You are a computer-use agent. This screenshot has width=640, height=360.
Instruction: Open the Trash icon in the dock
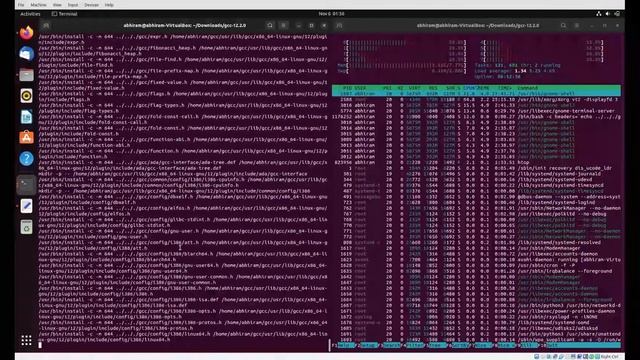[x=27, y=227]
